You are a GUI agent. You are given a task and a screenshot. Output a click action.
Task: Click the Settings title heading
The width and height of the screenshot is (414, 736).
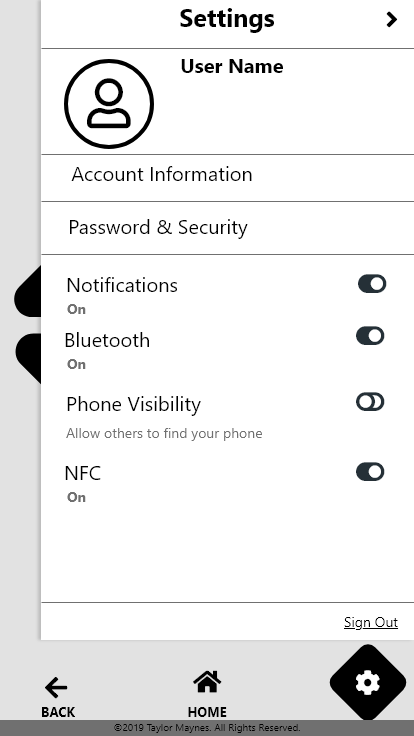point(227,19)
